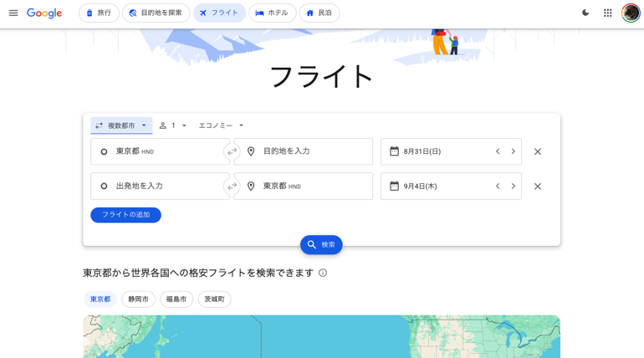Go to next day for 8月31日

click(x=513, y=151)
